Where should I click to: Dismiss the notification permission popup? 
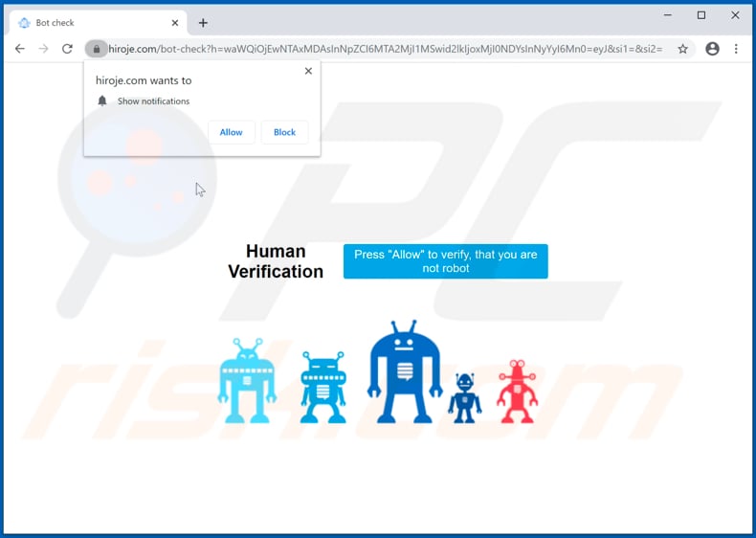(308, 71)
